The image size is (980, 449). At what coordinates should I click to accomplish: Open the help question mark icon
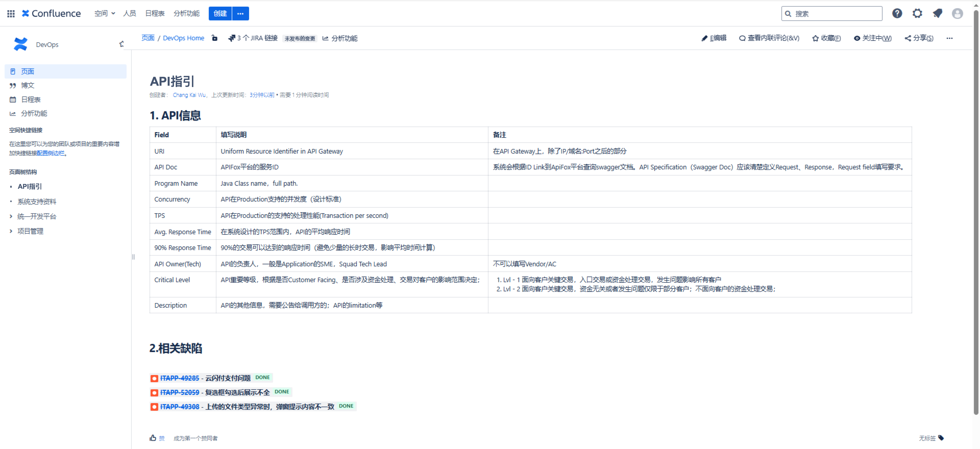897,14
